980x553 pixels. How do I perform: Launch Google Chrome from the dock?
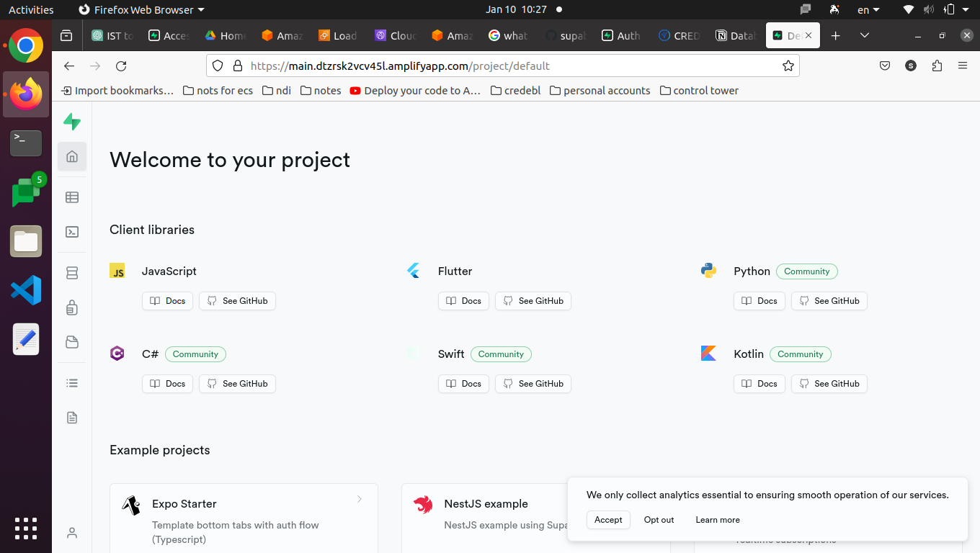click(x=26, y=46)
